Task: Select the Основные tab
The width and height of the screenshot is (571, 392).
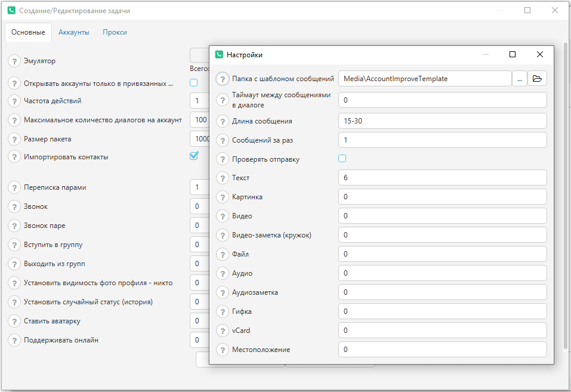Action: click(28, 32)
